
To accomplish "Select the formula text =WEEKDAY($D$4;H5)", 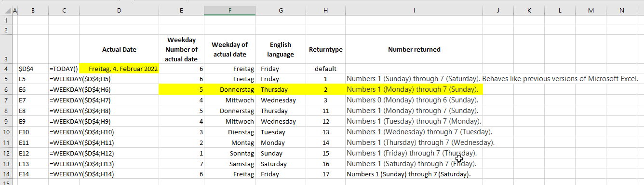I will click(80, 79).
